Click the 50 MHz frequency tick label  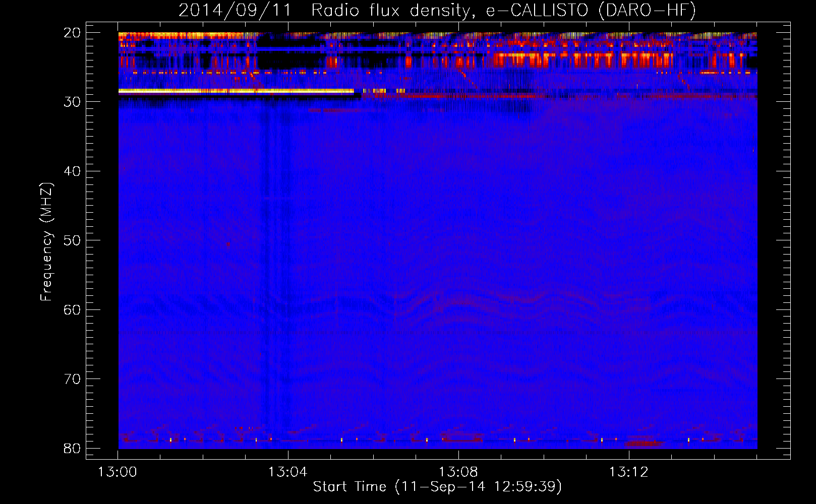click(x=72, y=240)
